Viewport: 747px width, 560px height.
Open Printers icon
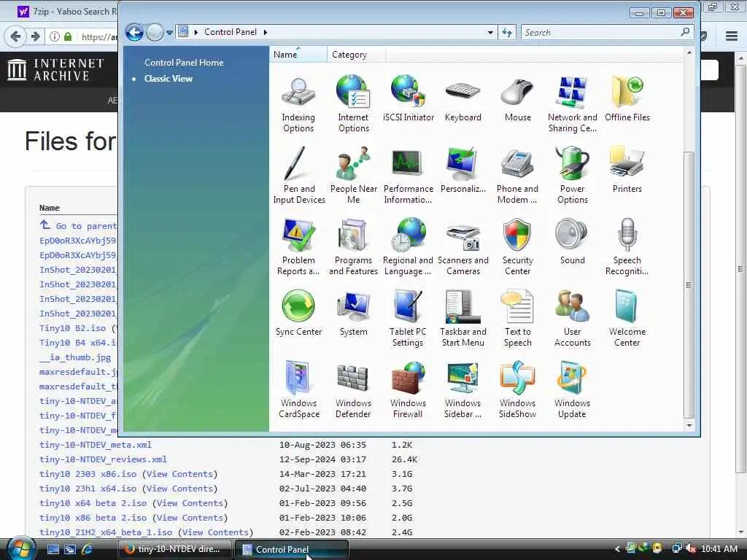tap(627, 170)
